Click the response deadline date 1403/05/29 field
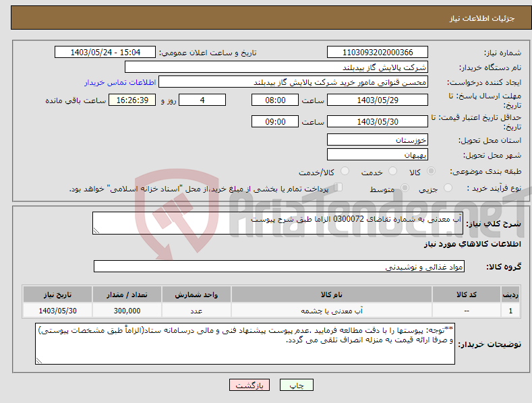The width and height of the screenshot is (532, 403). pos(378,100)
